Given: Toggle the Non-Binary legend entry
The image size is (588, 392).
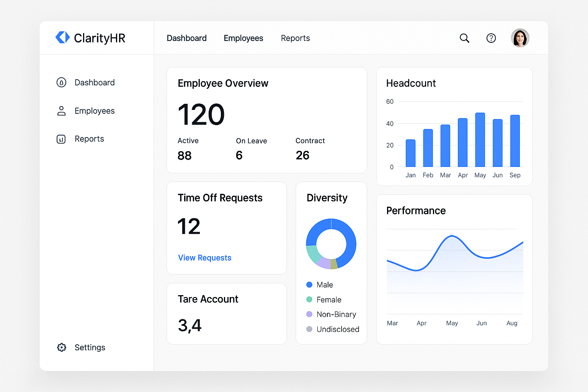Looking at the screenshot, I should (x=336, y=314).
